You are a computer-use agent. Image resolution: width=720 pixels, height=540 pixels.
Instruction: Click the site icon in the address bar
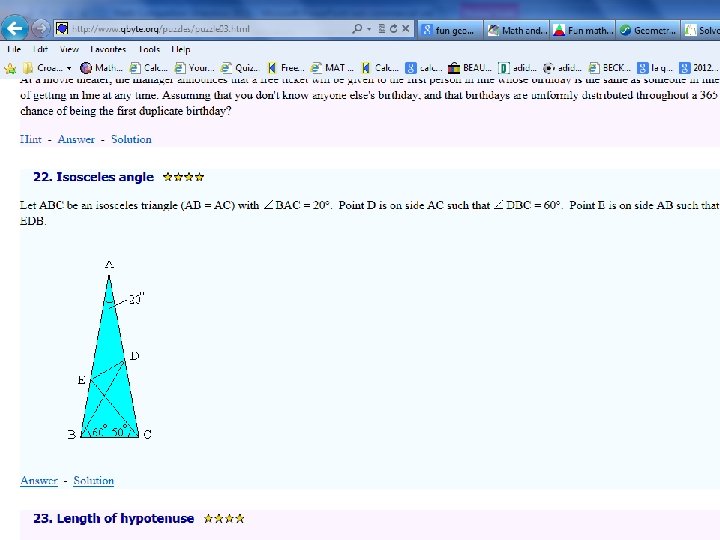click(62, 28)
